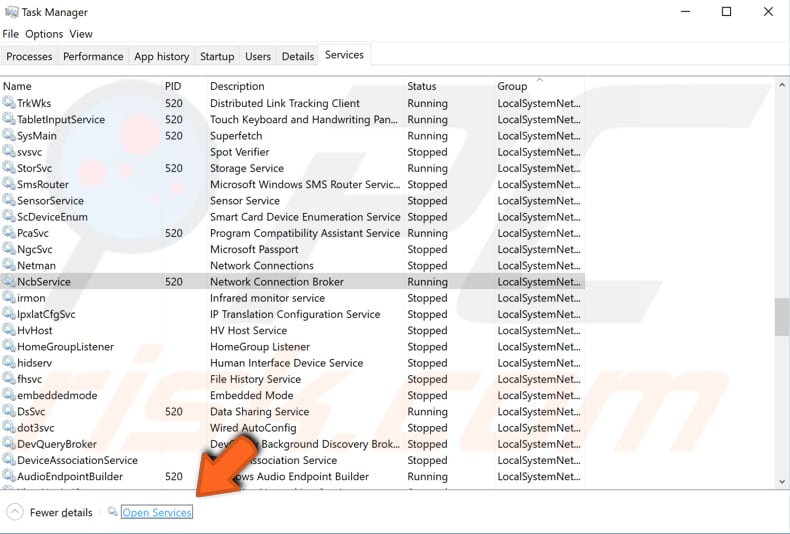Open the Options menu

(44, 34)
